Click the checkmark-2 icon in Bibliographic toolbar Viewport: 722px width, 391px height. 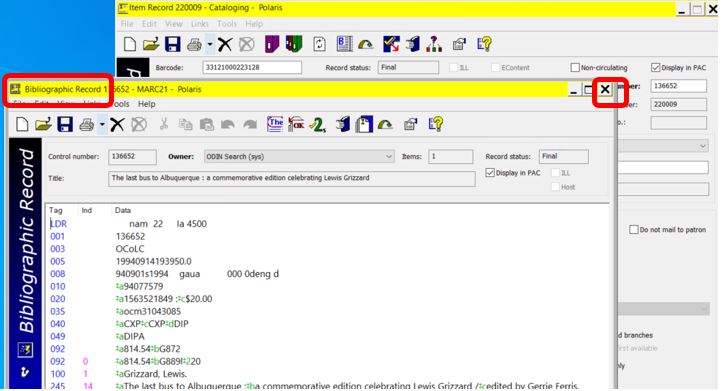(x=318, y=124)
